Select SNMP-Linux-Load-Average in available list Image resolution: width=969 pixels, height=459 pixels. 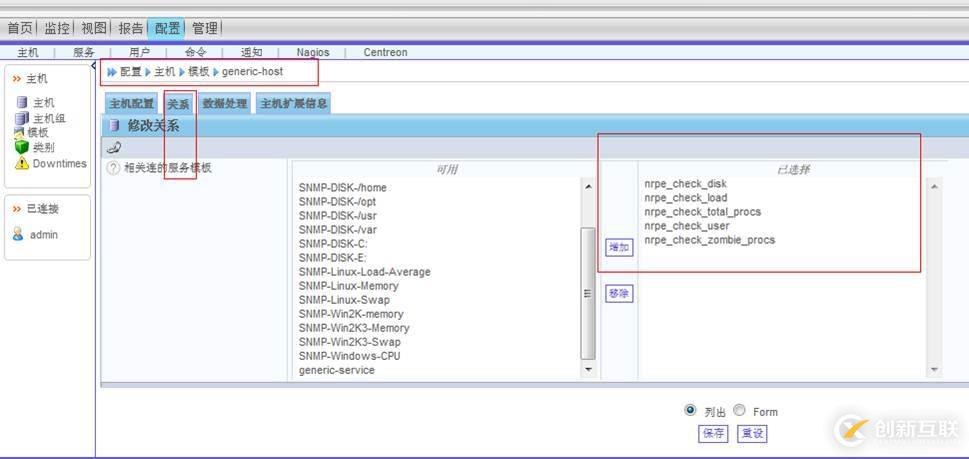coord(365,272)
